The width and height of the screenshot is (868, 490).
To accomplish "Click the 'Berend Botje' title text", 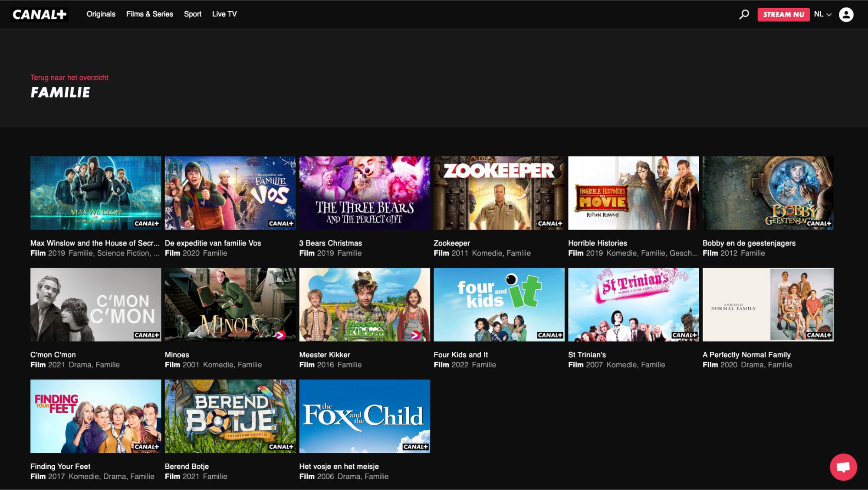I will point(187,467).
